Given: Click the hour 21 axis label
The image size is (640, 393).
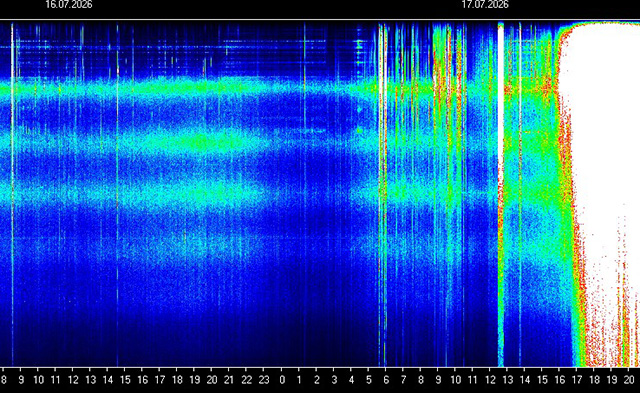Looking at the screenshot, I should click(229, 380).
